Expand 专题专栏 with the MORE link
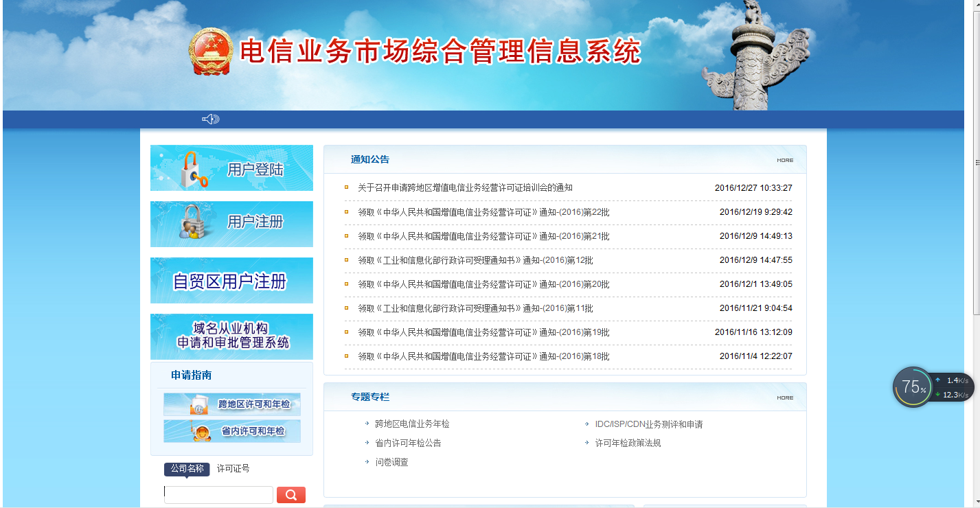 point(784,397)
